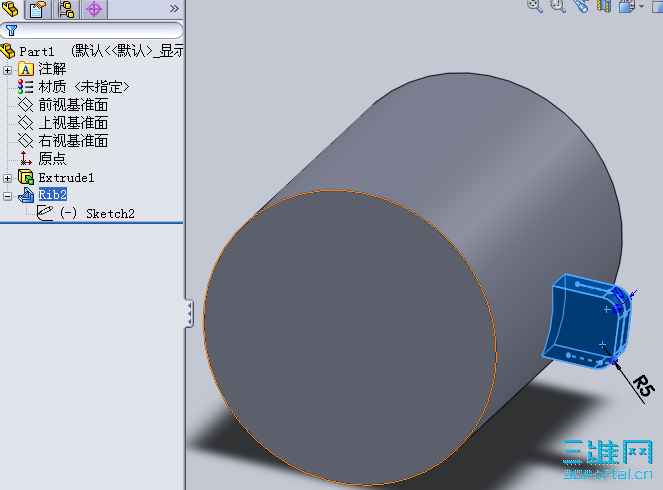The height and width of the screenshot is (490, 663).
Task: Click the Previous View icon
Action: point(581,6)
